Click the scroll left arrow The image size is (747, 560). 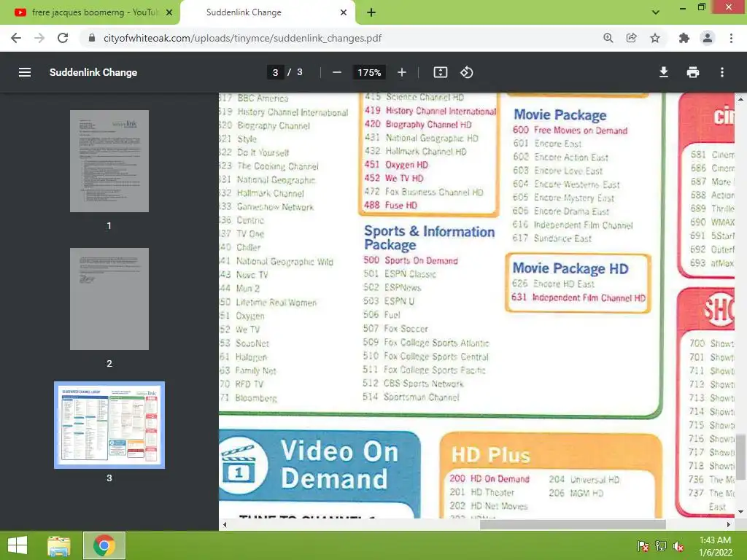click(x=225, y=524)
